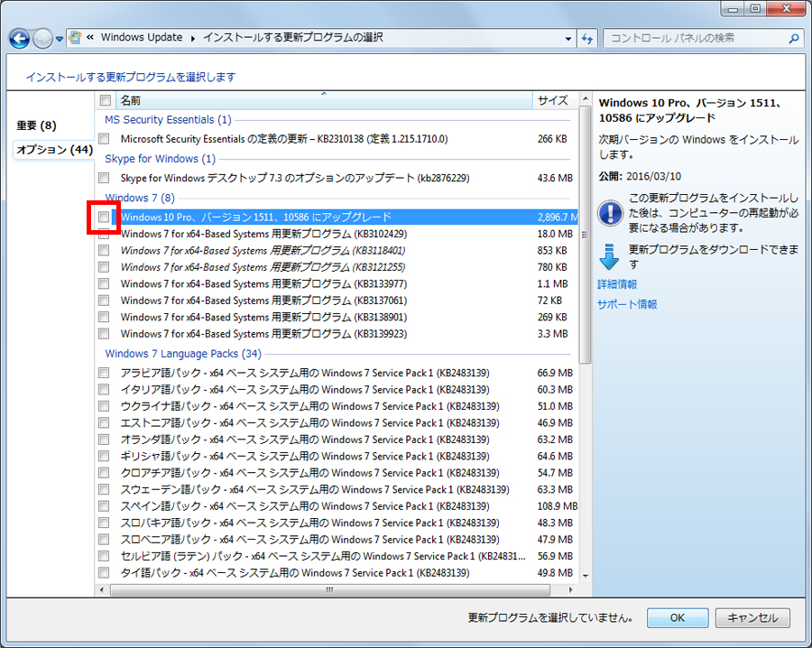812x648 pixels.
Task: Click the OK button
Action: [678, 618]
